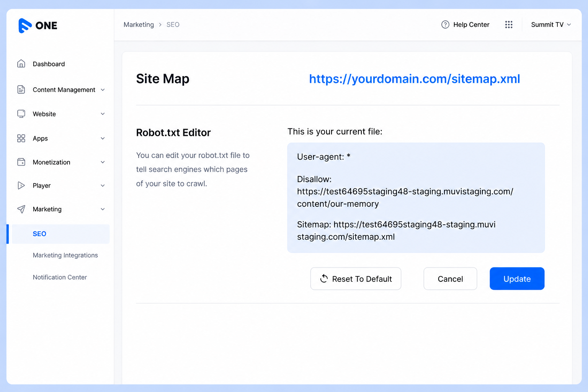Open the sitemap.xml URL link
This screenshot has width=588, height=392.
[x=415, y=79]
